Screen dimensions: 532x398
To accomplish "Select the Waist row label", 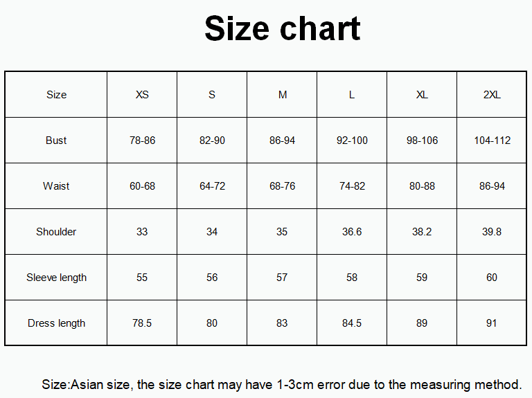I will click(56, 186).
